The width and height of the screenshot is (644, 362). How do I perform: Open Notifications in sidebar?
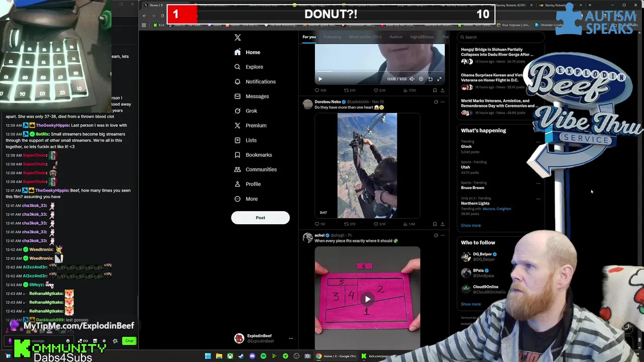tap(255, 81)
